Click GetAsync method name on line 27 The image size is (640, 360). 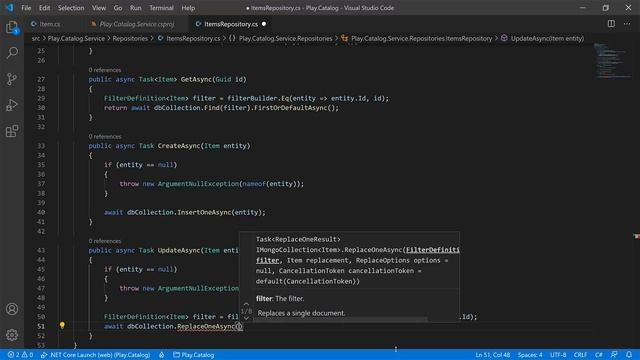click(x=196, y=79)
